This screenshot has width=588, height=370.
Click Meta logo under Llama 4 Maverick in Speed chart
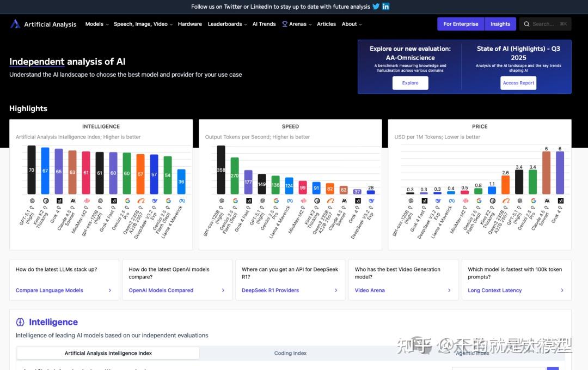pyautogui.click(x=290, y=201)
